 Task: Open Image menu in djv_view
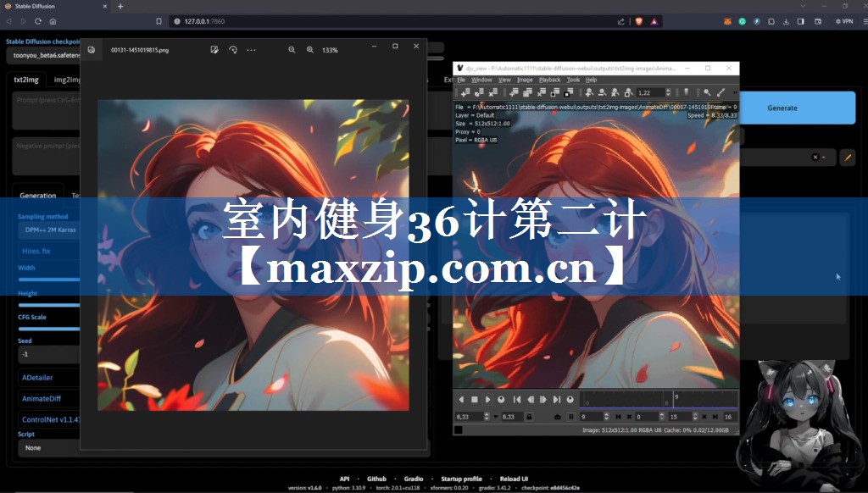pos(525,80)
